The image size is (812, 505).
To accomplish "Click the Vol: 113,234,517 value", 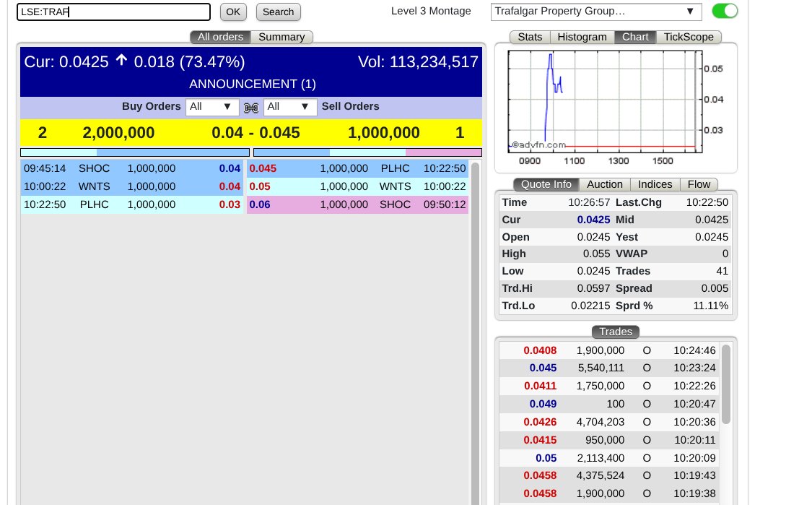I will pos(418,61).
